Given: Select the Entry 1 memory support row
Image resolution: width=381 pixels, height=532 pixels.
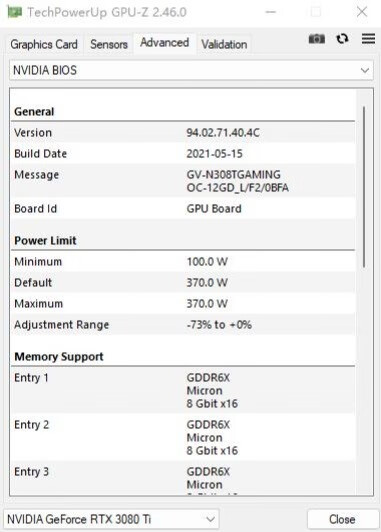Looking at the screenshot, I should [x=183, y=391].
